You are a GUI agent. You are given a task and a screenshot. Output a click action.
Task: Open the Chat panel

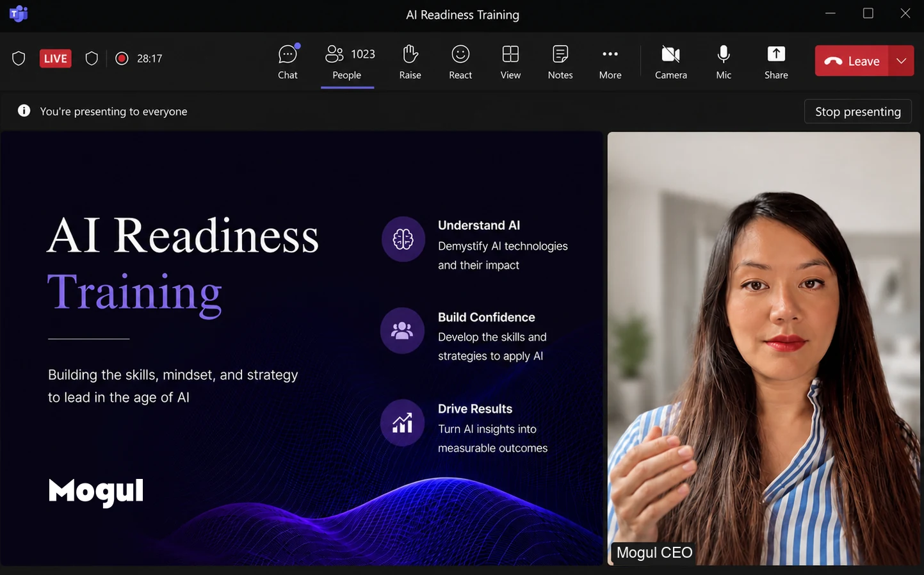coord(288,61)
